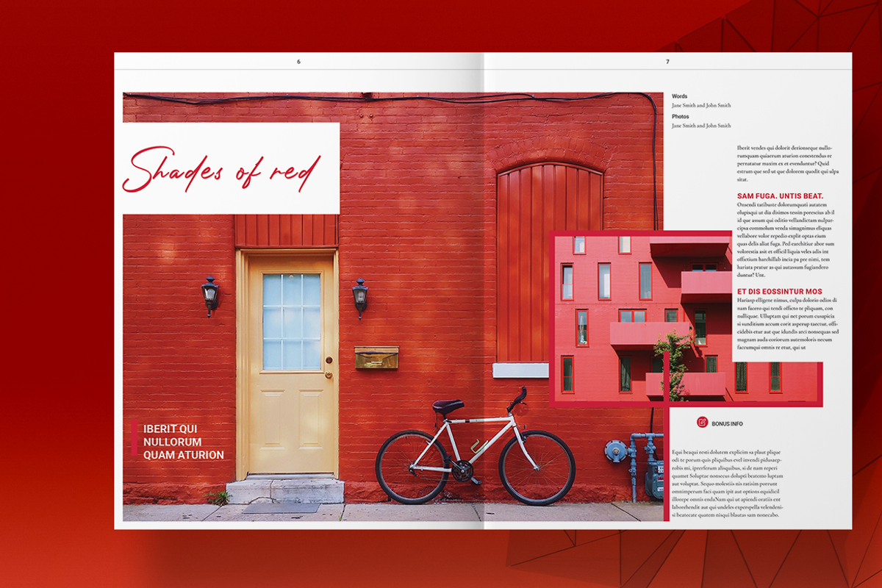This screenshot has height=588, width=882.
Task: Click the page number 7
Action: 667,62
